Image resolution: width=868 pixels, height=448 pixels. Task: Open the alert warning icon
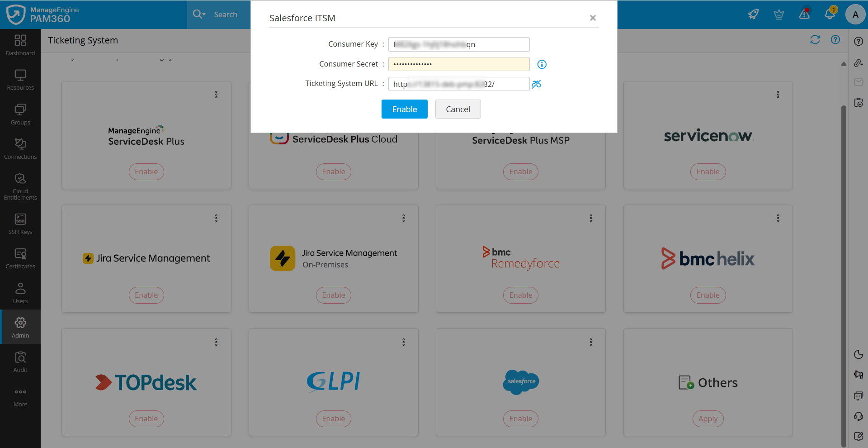[x=804, y=14]
